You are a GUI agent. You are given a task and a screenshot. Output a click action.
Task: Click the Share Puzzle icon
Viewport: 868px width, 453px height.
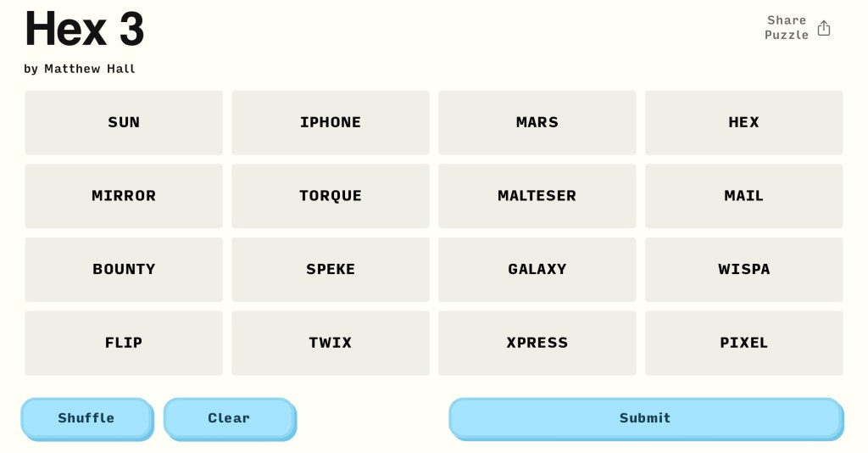click(823, 28)
